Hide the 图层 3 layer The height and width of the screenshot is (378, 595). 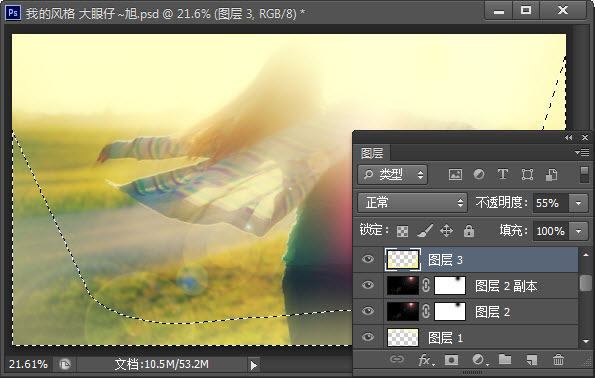point(367,259)
